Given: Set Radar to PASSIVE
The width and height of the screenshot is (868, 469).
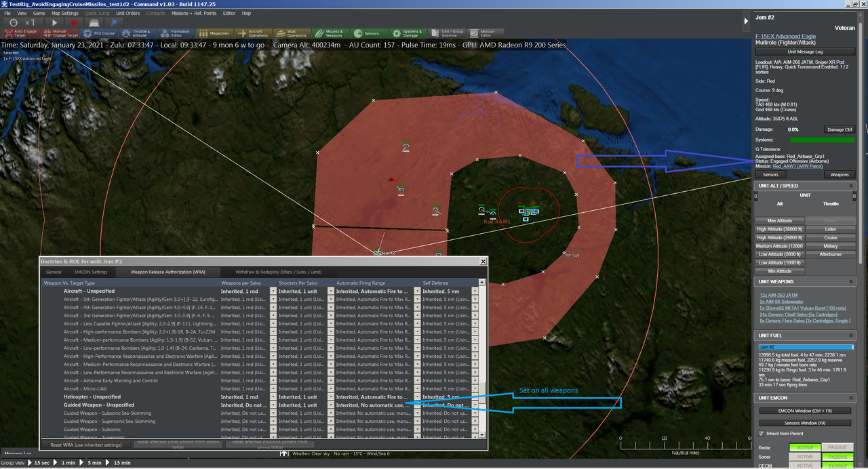Looking at the screenshot, I should [837, 447].
